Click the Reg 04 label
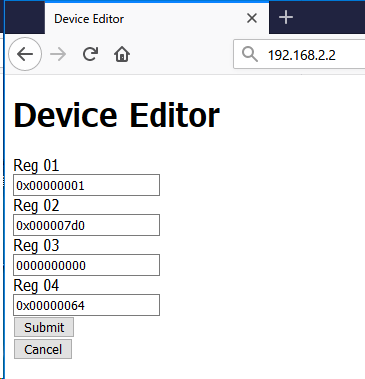The width and height of the screenshot is (365, 379). 36,285
